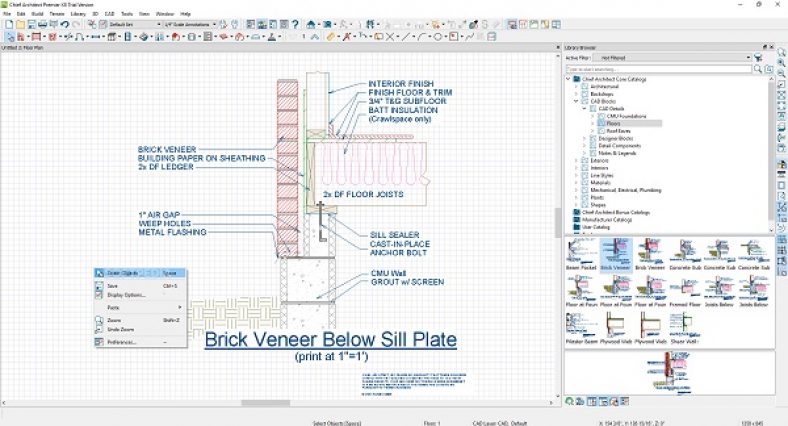Viewport: 788px width, 426px height.
Task: Select the Shear Wall thumbnail
Action: pyautogui.click(x=684, y=329)
